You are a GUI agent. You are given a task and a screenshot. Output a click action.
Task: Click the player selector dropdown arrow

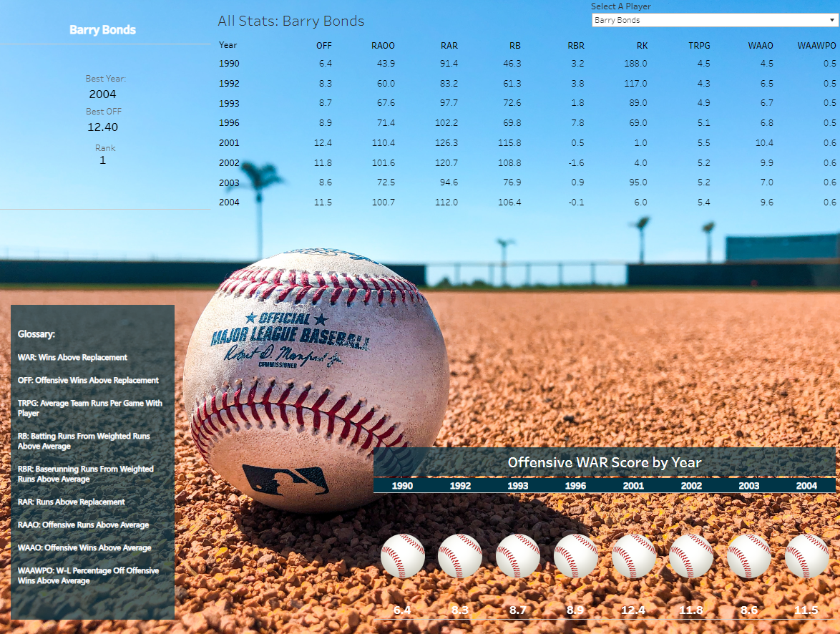pyautogui.click(x=832, y=19)
